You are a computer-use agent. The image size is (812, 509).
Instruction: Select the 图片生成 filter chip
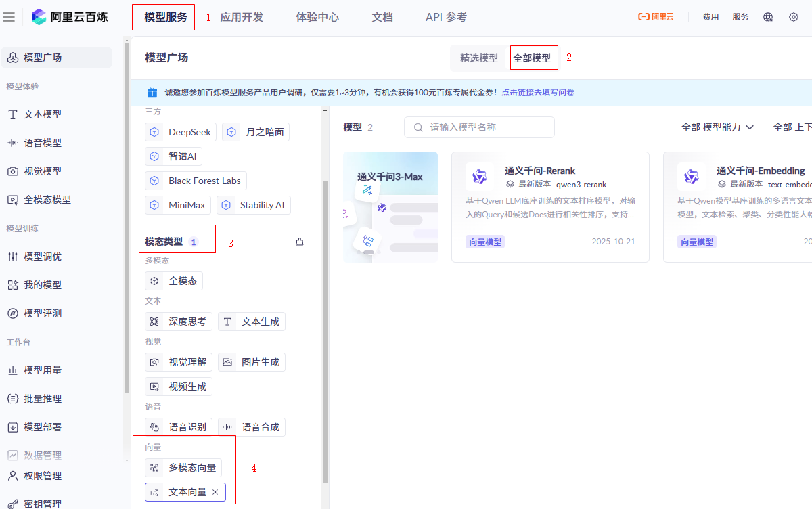(252, 362)
